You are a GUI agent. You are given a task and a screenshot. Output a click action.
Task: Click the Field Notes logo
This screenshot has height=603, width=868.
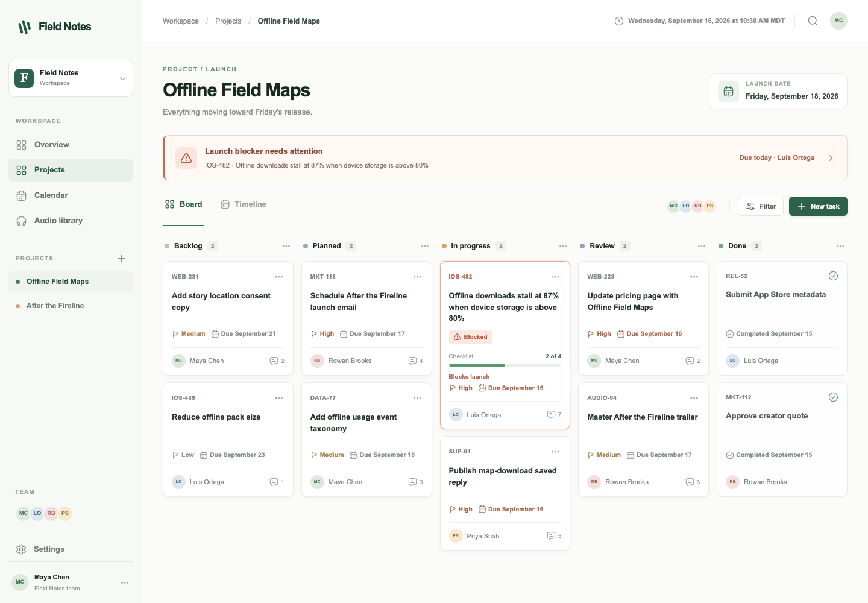(x=55, y=27)
